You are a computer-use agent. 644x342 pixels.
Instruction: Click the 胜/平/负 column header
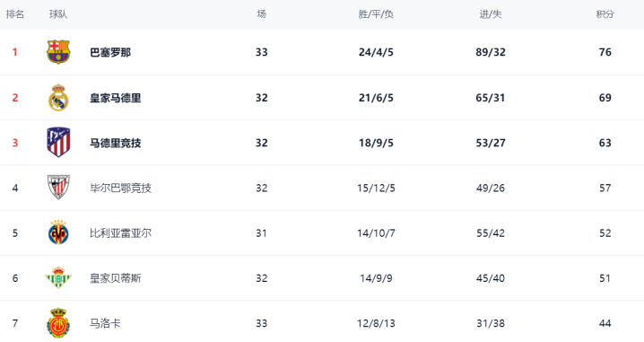pyautogui.click(x=376, y=14)
